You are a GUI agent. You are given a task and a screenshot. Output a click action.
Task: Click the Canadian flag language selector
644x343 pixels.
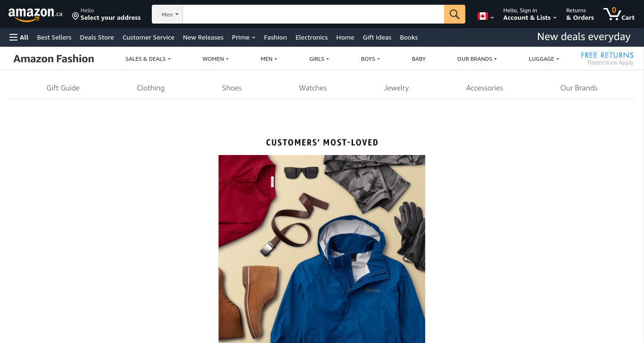tap(486, 16)
